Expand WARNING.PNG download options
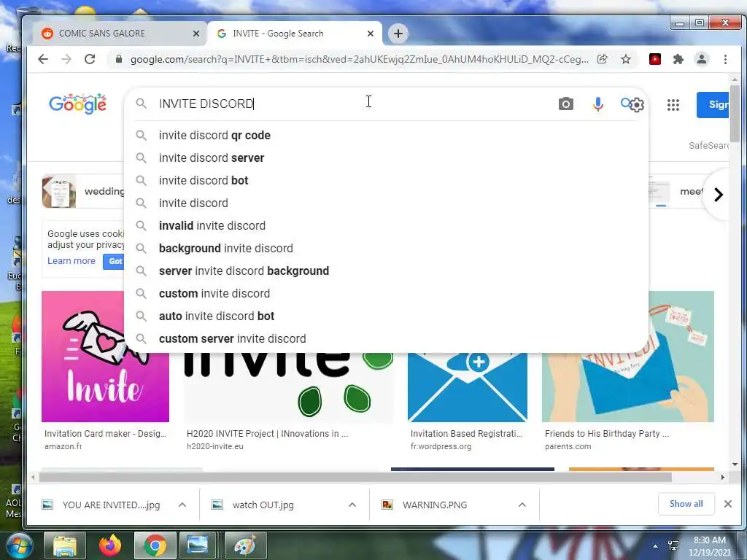The height and width of the screenshot is (560, 747). click(x=522, y=505)
